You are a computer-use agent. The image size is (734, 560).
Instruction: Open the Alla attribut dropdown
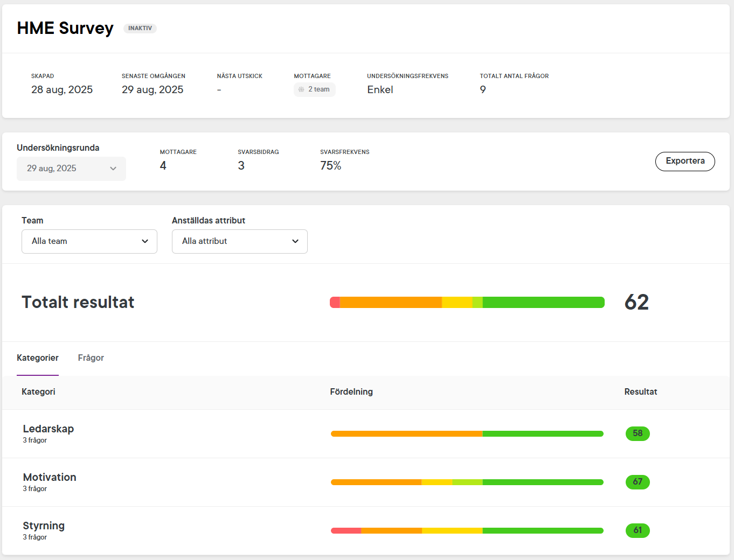[x=239, y=241]
